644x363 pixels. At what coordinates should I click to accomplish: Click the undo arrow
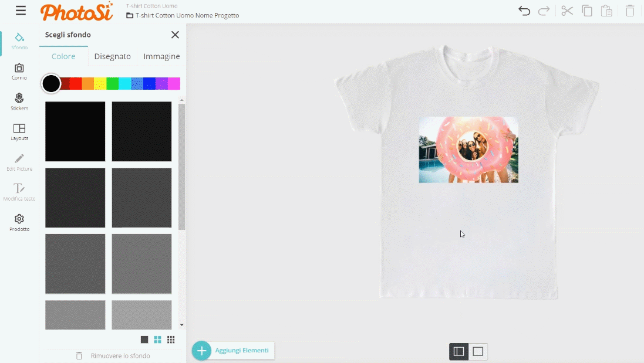[x=524, y=11]
